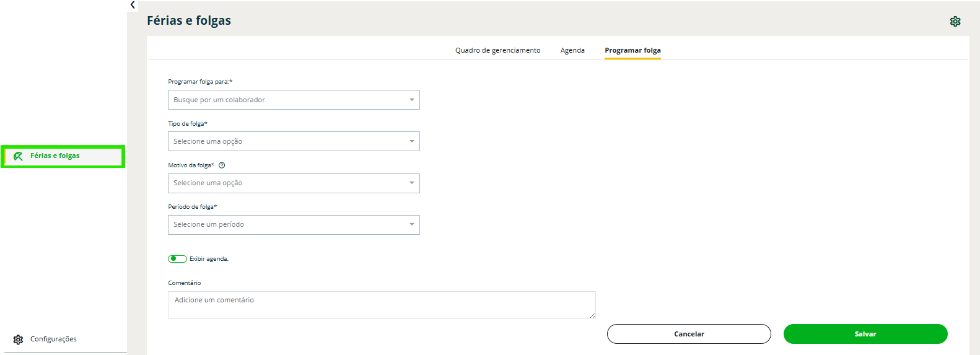The image size is (980, 355).
Task: Select the Férias e folgas sidebar label
Action: click(x=55, y=156)
